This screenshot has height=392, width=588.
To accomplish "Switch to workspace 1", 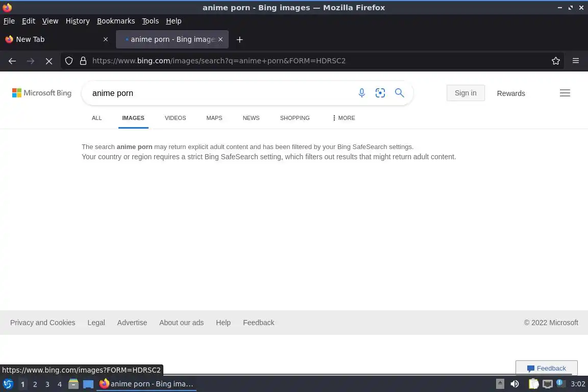I will coord(22,384).
